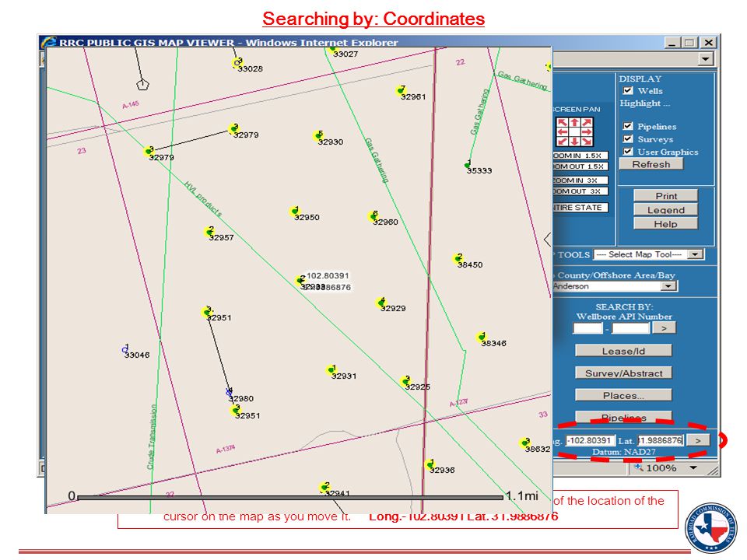Pan the map right with the east arrow
Image resolution: width=747 pixels, height=560 pixels.
[587, 132]
